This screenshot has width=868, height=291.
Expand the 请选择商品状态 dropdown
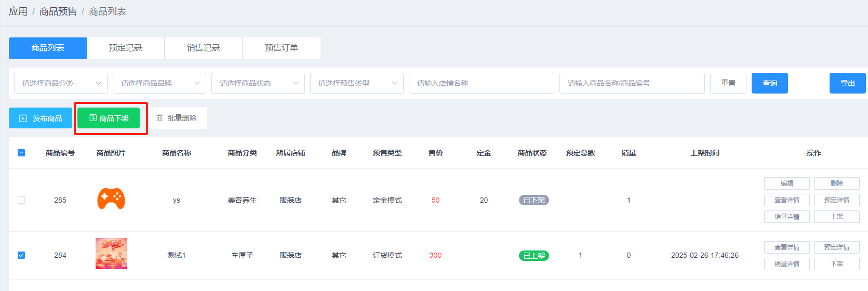258,83
